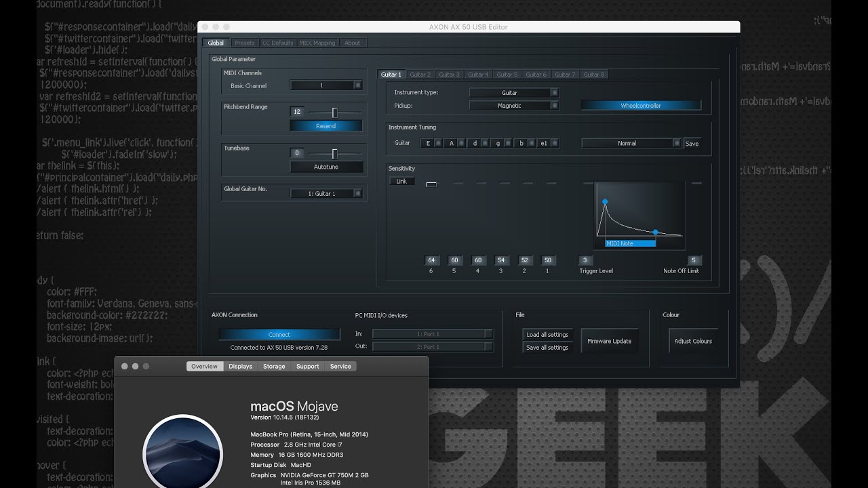Click string 6 sensitivity value 64
868x488 pixels.
[431, 260]
